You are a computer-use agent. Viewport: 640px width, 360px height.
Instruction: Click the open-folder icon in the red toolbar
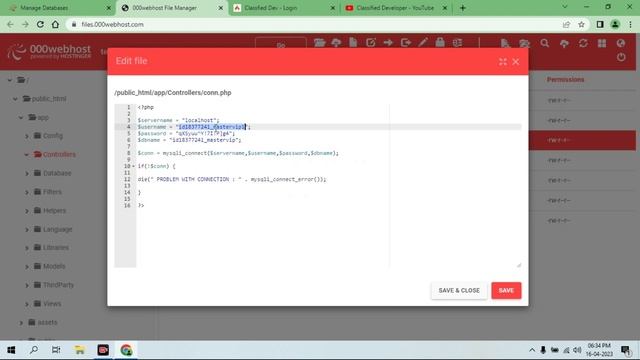tap(320, 42)
